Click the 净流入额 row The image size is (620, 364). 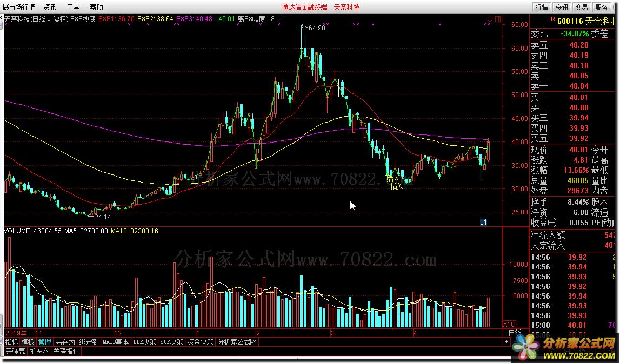572,235
